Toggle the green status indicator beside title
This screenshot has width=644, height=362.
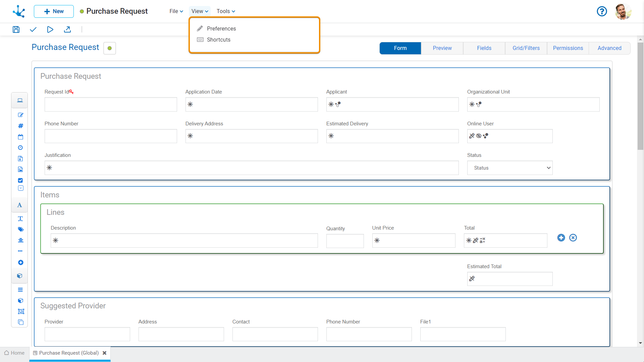coord(110,48)
